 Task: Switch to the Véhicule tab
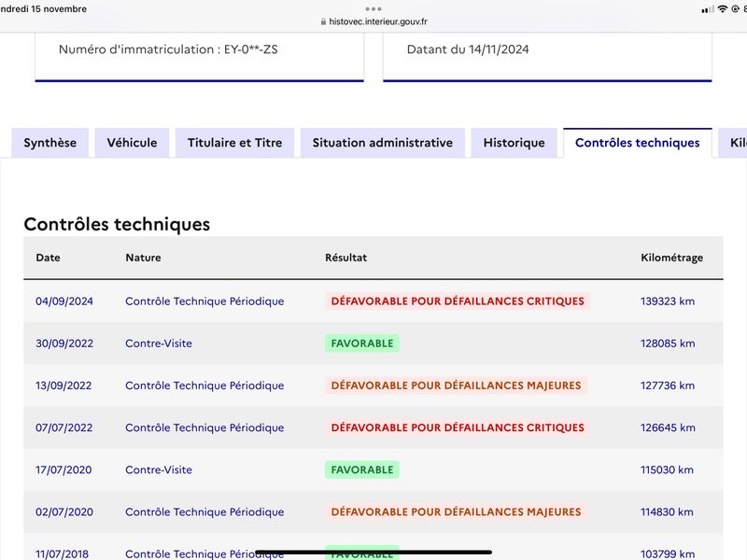tap(132, 143)
